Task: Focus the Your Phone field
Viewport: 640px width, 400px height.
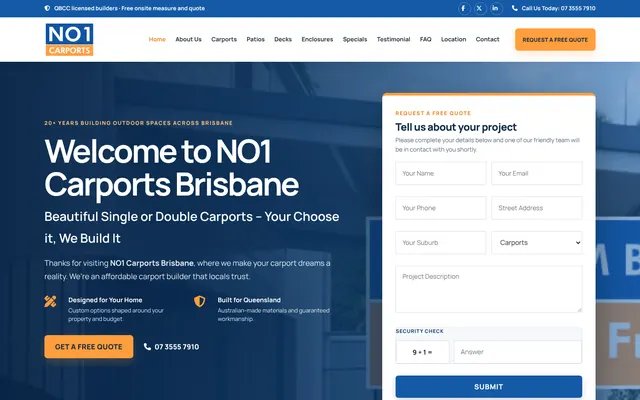Action: pyautogui.click(x=441, y=208)
